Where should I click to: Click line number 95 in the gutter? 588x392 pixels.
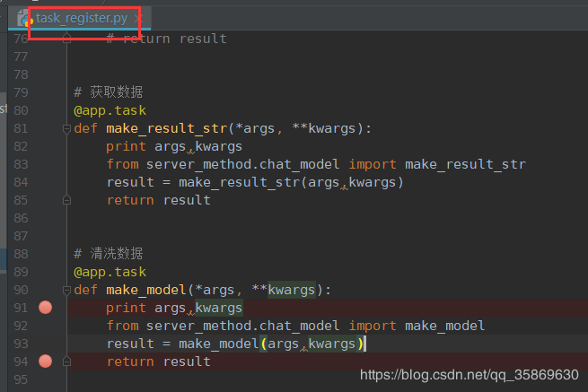click(x=21, y=379)
